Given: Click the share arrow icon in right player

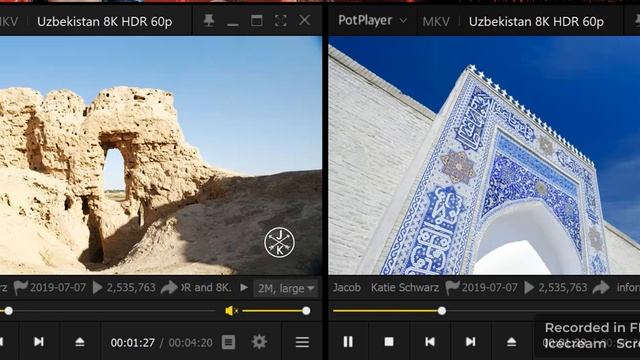Looking at the screenshot, I should (x=600, y=288).
